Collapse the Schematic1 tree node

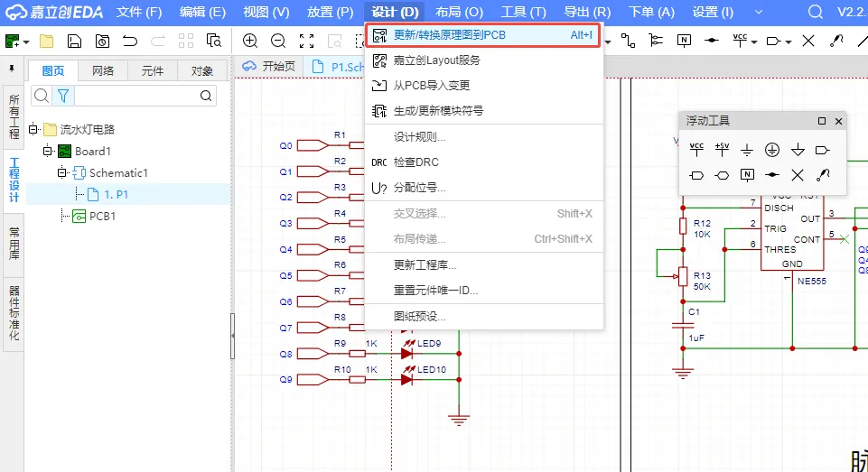(62, 172)
